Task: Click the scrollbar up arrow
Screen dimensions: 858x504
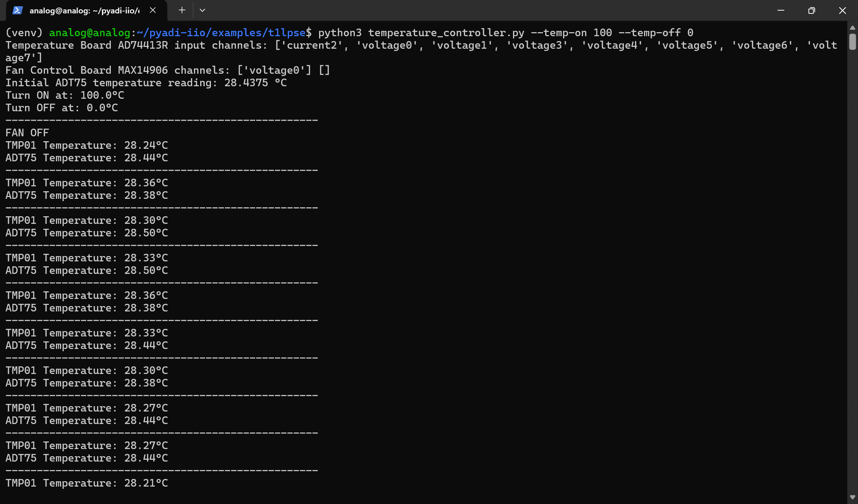Action: tap(852, 28)
